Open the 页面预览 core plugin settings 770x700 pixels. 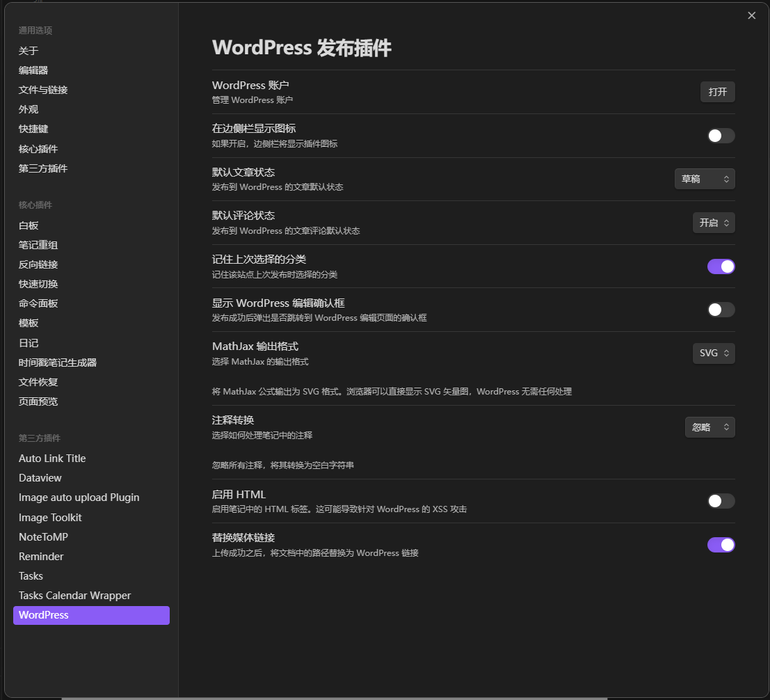(x=91, y=401)
